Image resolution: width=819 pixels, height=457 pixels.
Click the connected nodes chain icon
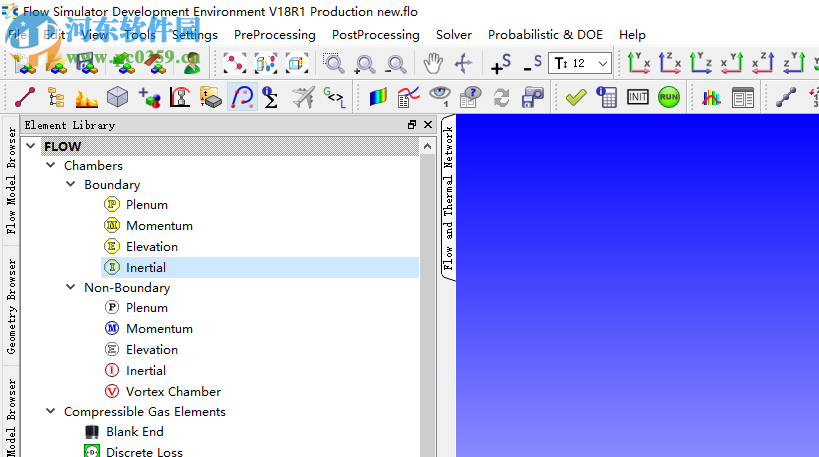coord(785,97)
